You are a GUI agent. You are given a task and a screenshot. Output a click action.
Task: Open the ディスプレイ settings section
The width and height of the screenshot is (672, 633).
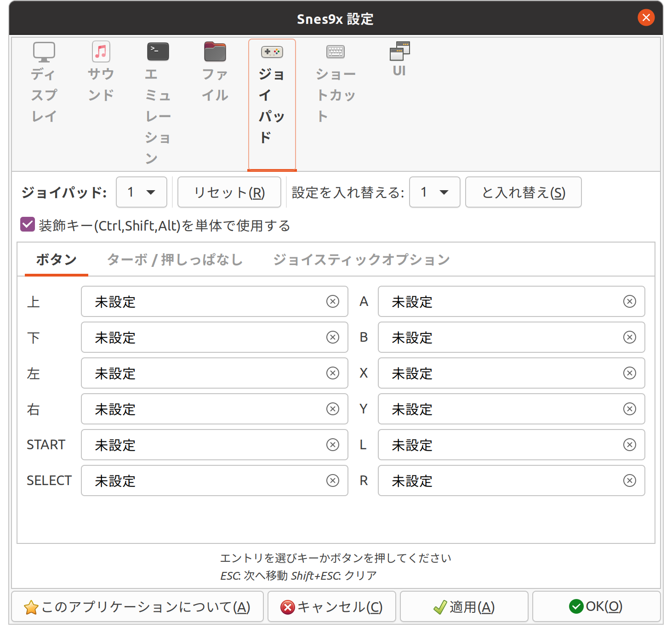[44, 83]
